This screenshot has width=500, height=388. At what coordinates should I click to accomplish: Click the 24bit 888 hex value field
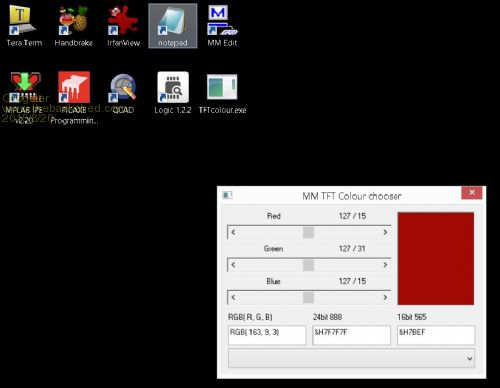click(x=351, y=335)
